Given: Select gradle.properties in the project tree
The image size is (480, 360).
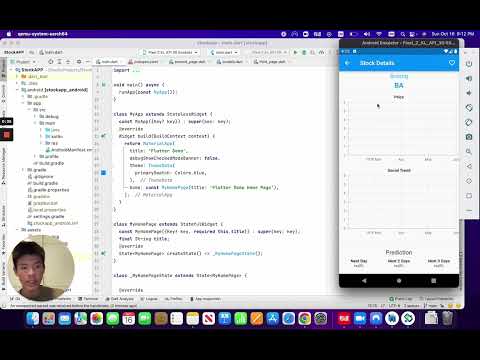Looking at the screenshot, I should pos(48,190).
